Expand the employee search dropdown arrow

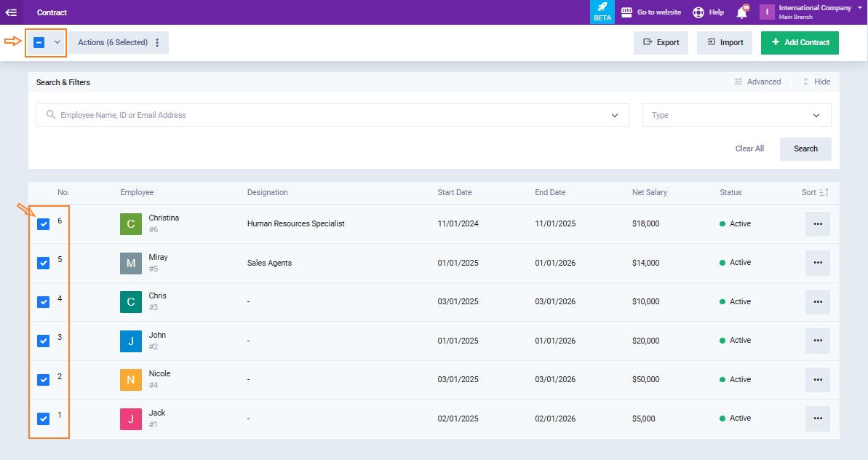[615, 115]
